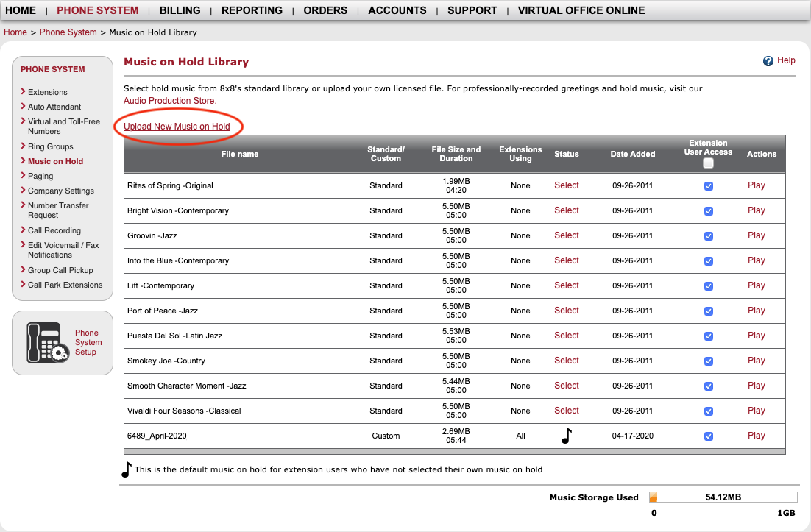This screenshot has width=811, height=532.
Task: Open Edit Voicemail / Fax Notifications
Action: coord(63,249)
